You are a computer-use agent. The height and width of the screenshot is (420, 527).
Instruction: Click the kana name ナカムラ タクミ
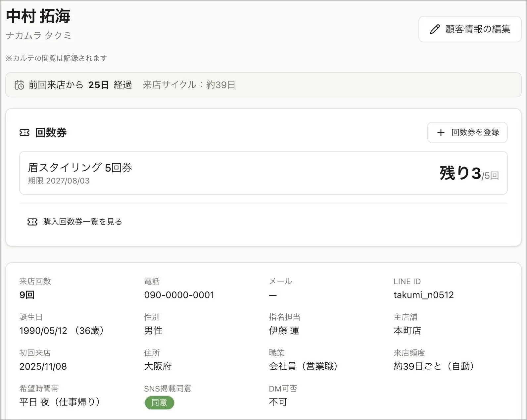[38, 35]
